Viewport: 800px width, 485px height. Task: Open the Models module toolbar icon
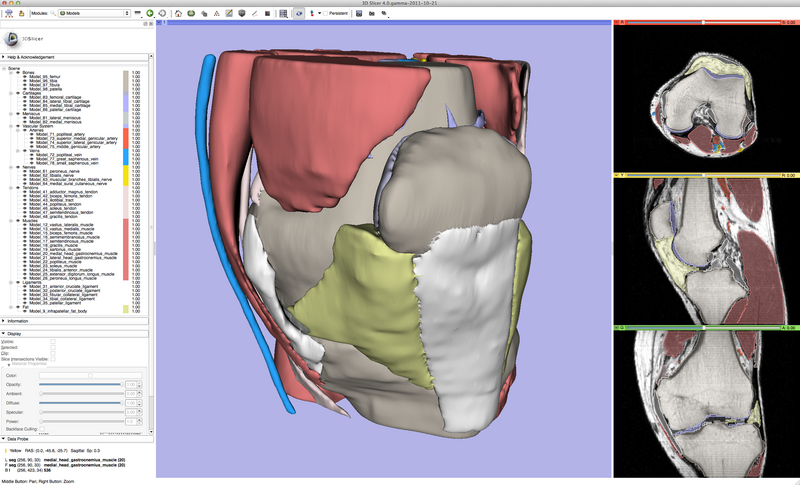coord(191,13)
